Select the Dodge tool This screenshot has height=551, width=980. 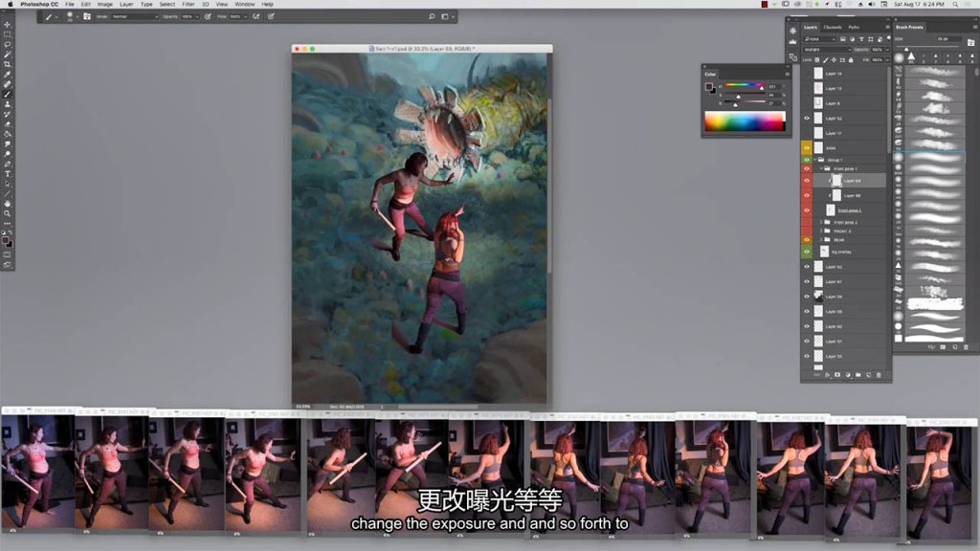point(8,154)
